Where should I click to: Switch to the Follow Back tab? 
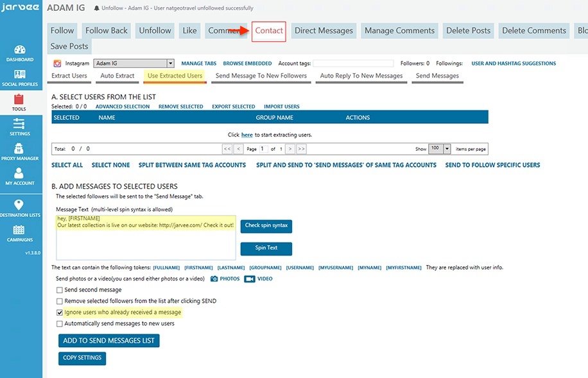tap(107, 31)
